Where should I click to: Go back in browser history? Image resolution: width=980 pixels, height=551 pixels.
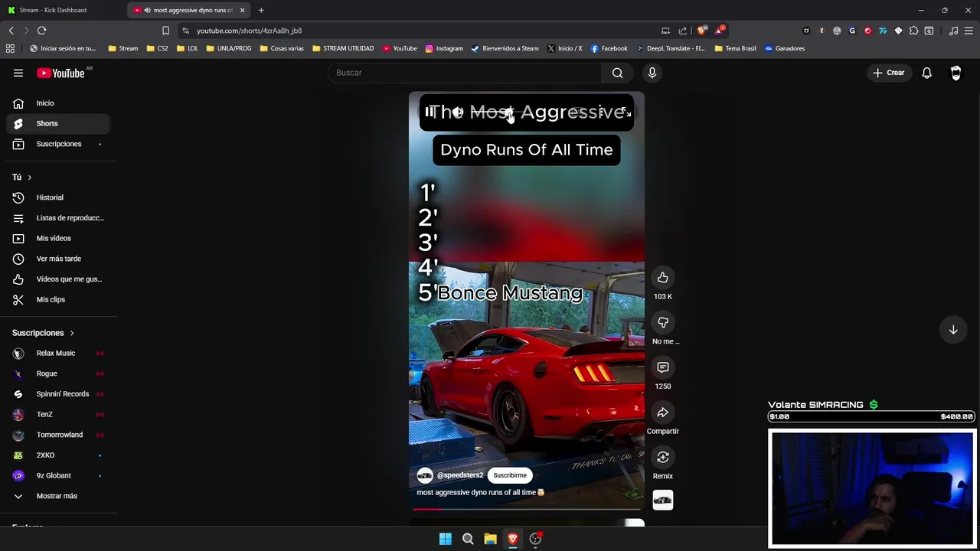coord(11,31)
